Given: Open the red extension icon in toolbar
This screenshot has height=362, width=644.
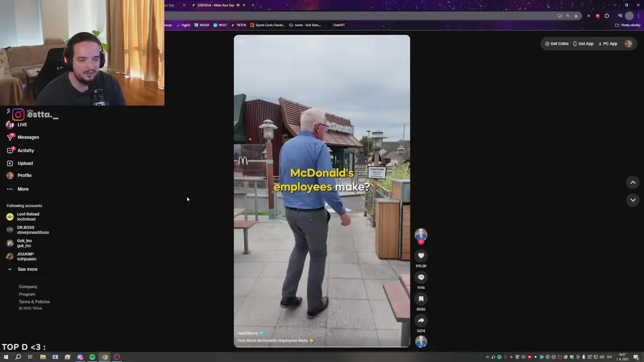Looking at the screenshot, I should [x=597, y=16].
